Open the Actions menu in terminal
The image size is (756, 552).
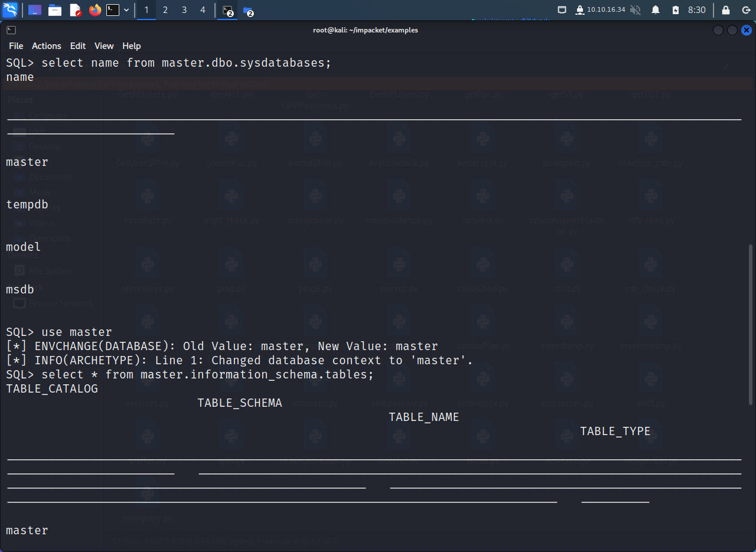(47, 45)
